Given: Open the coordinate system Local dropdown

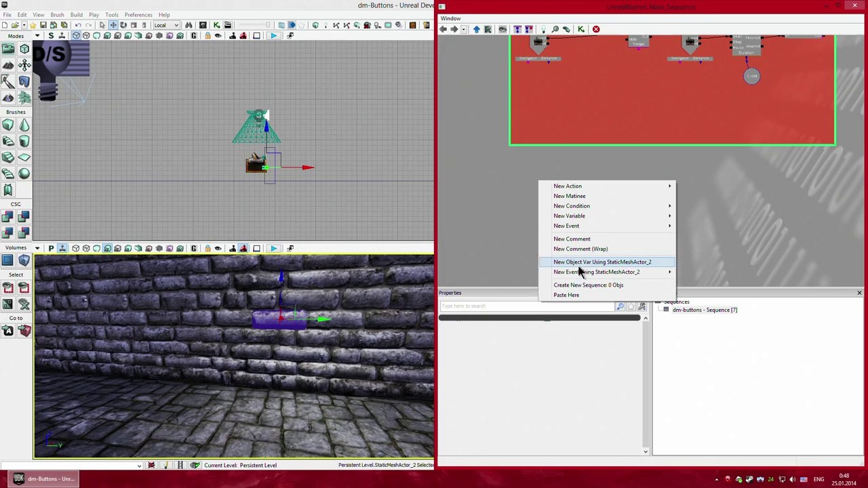Looking at the screenshot, I should [165, 25].
